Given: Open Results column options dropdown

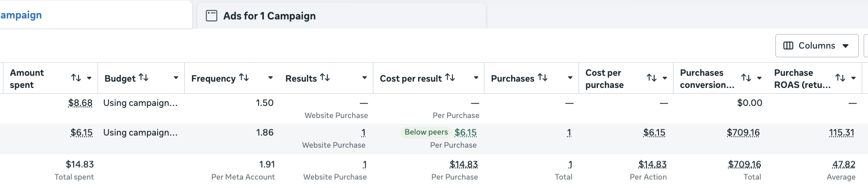Looking at the screenshot, I should point(365,78).
